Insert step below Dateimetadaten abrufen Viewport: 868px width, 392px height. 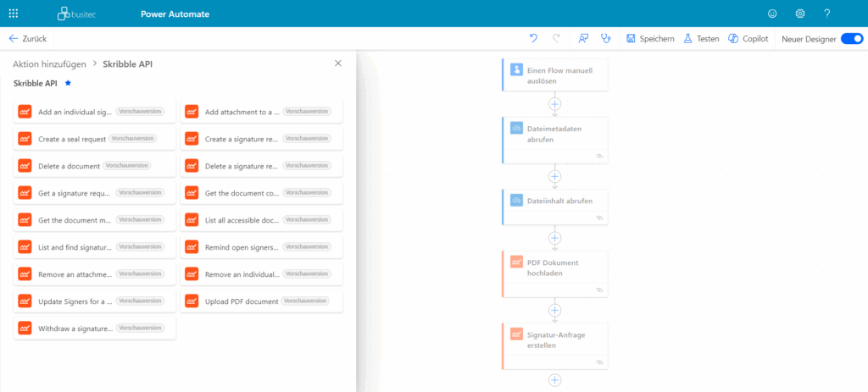(554, 176)
